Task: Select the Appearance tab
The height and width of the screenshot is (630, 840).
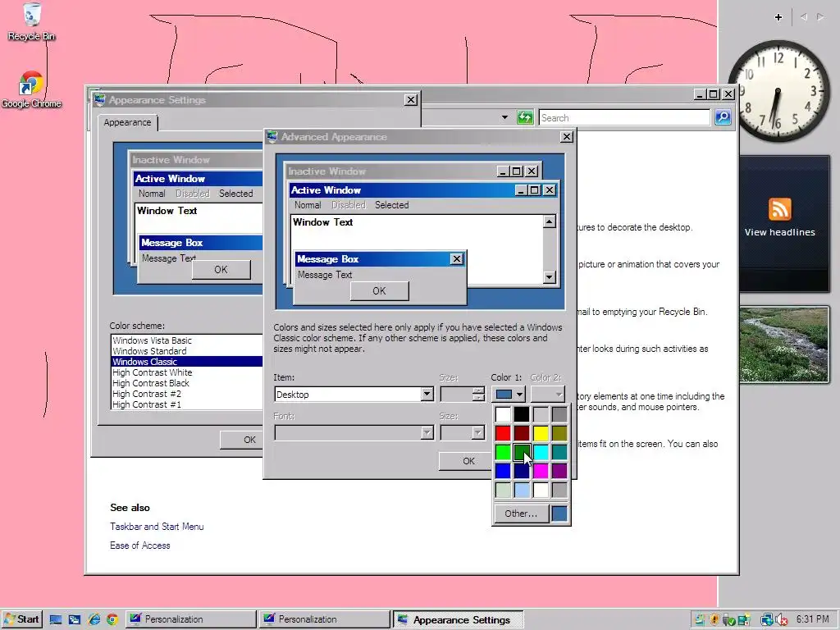Action: click(127, 123)
